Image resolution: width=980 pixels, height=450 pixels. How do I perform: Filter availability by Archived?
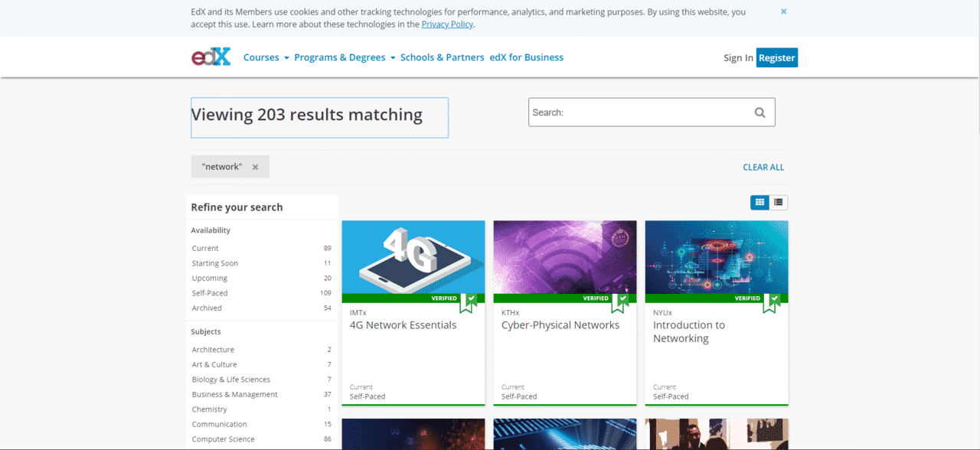click(262, 308)
